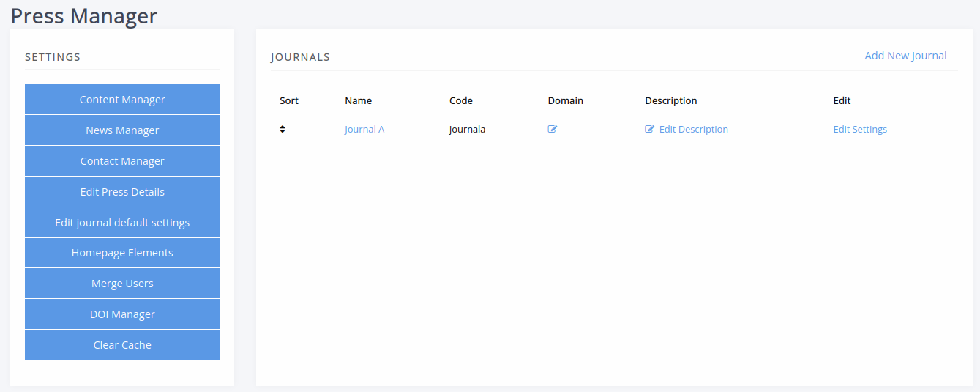
Task: Open the Content Manager
Action: pyautogui.click(x=122, y=100)
